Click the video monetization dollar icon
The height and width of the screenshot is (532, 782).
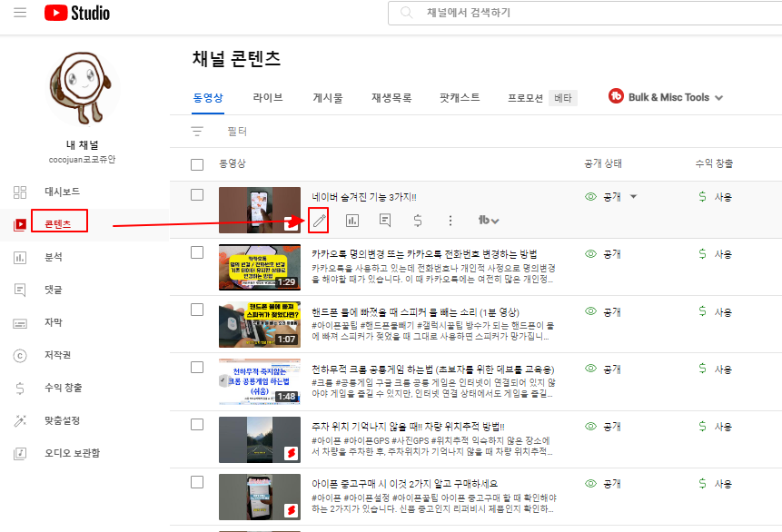(418, 220)
